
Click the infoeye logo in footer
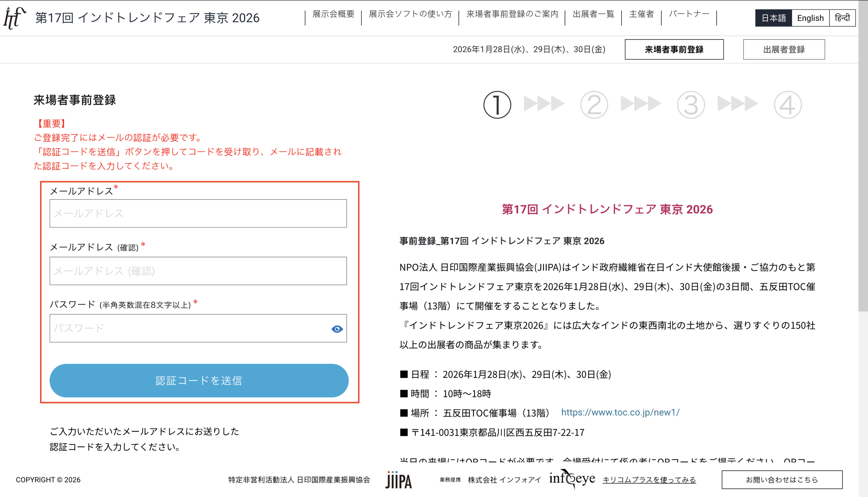pos(572,479)
